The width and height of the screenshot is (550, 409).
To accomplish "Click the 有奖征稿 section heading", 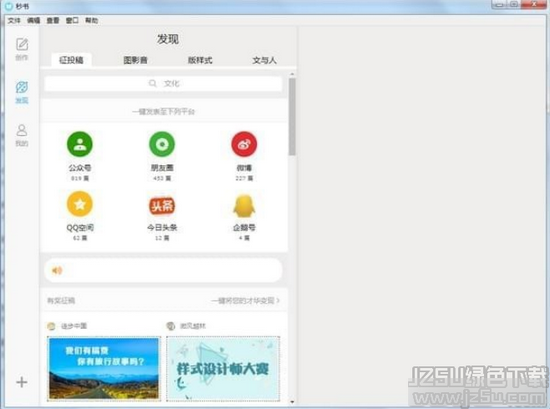I will [61, 301].
